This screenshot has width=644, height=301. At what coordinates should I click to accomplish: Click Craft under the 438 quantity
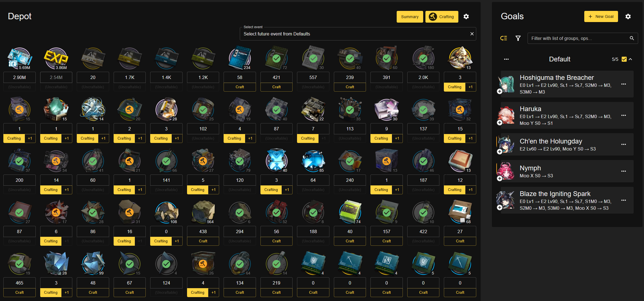tap(203, 241)
